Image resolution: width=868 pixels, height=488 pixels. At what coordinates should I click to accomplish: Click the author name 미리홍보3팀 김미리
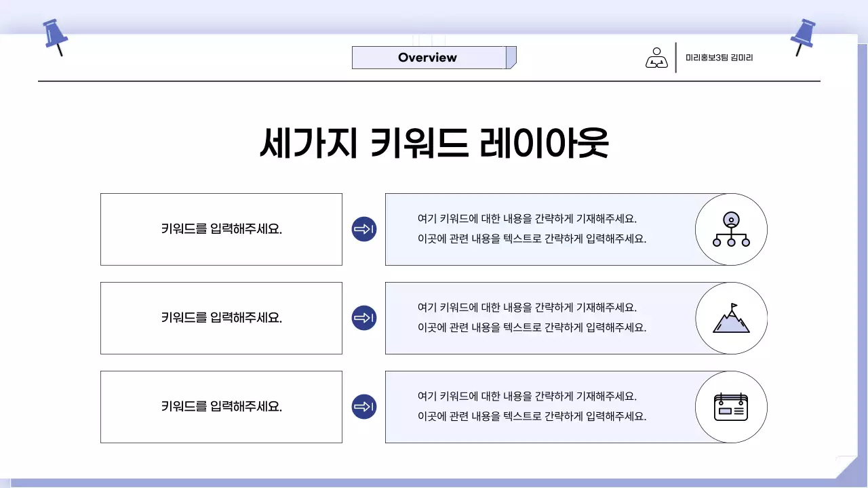723,58
